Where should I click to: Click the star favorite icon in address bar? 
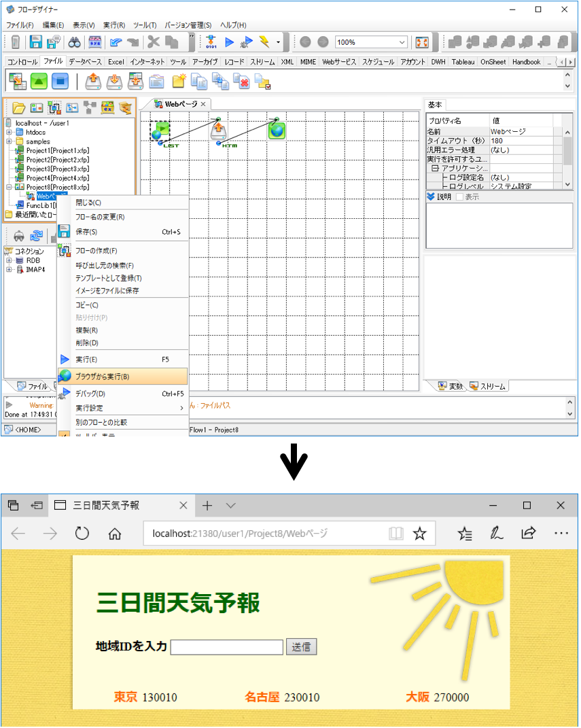pos(419,534)
